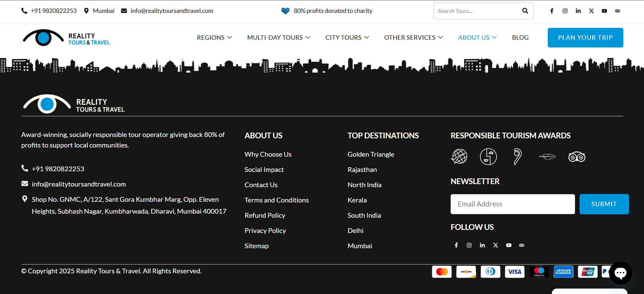Open the About Us navigation menu
Screen dimensions: 644x294
pos(477,38)
